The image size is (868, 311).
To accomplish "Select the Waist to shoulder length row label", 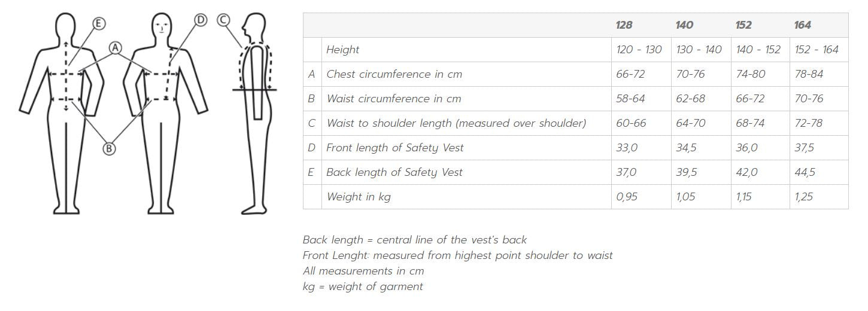I will point(456,123).
